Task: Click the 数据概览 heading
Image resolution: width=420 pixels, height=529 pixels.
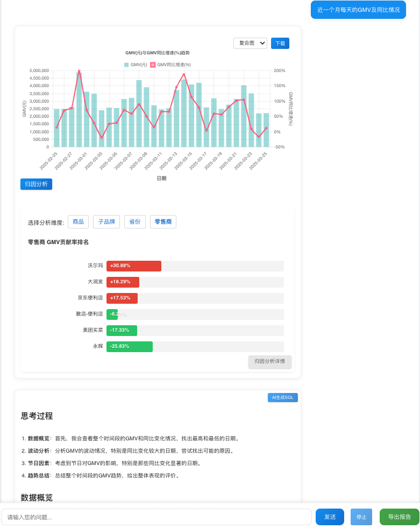Action: point(37,498)
